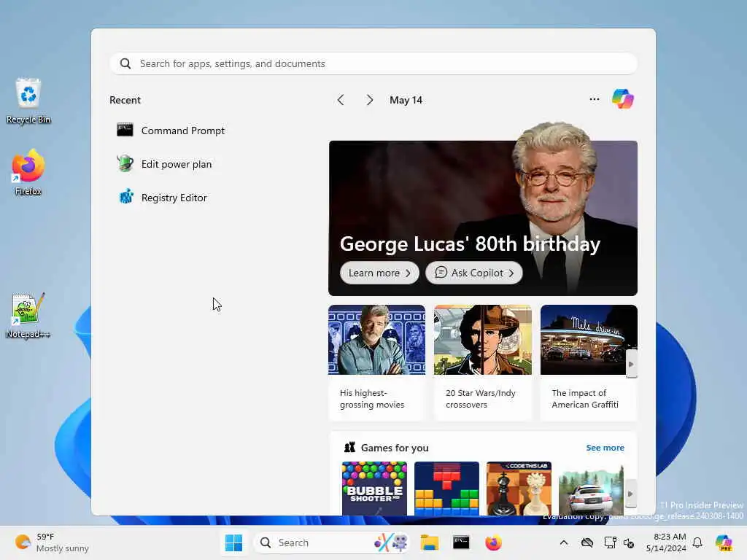This screenshot has width=747, height=560.
Task: Open Firefox from taskbar
Action: coord(494,542)
